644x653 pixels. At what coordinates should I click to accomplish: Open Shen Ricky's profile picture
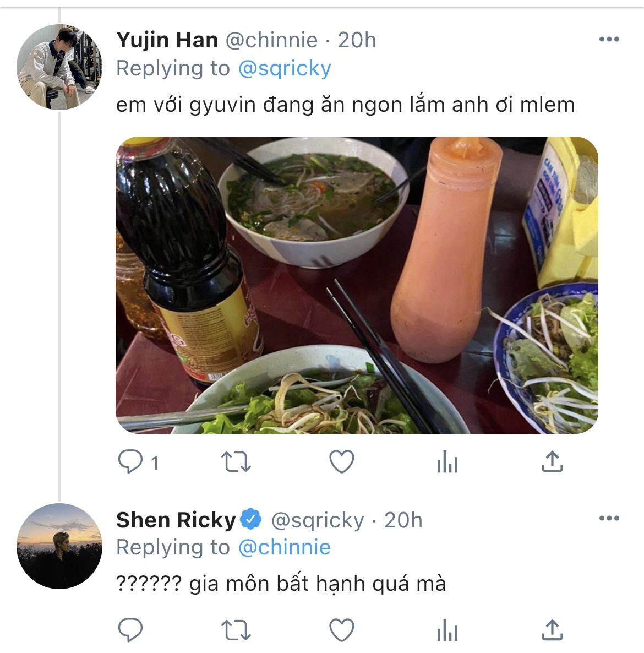pyautogui.click(x=59, y=546)
